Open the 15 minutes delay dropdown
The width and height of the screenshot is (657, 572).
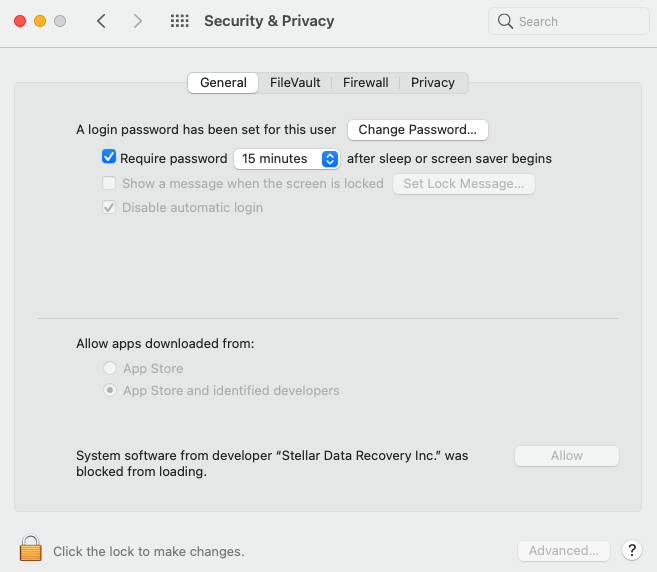point(287,158)
